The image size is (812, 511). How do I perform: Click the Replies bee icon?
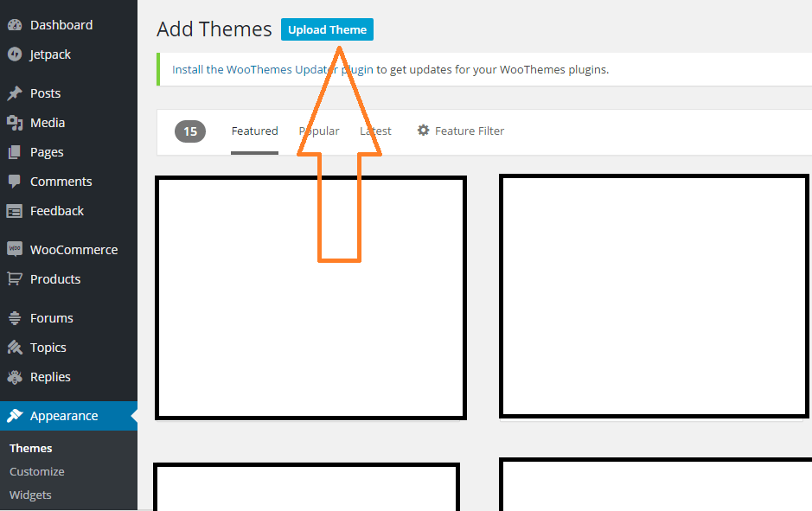click(x=15, y=377)
